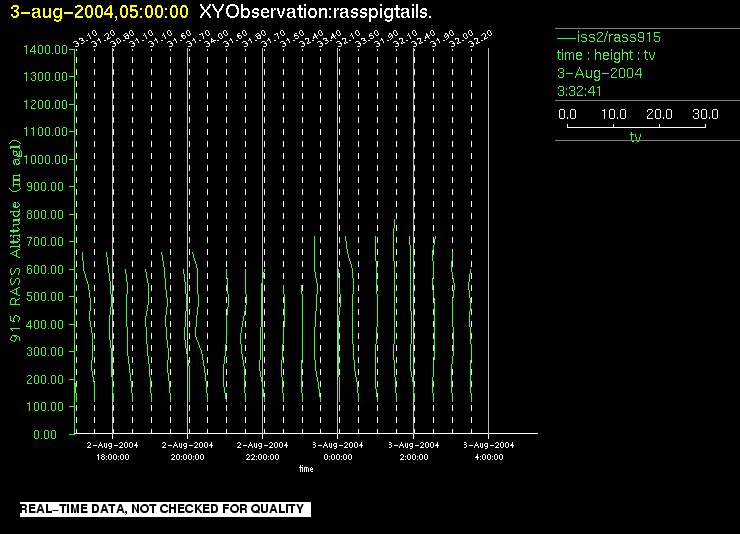Click the 'XYObservation:rasspigtails.' title text
This screenshot has width=740, height=534.
(x=315, y=12)
